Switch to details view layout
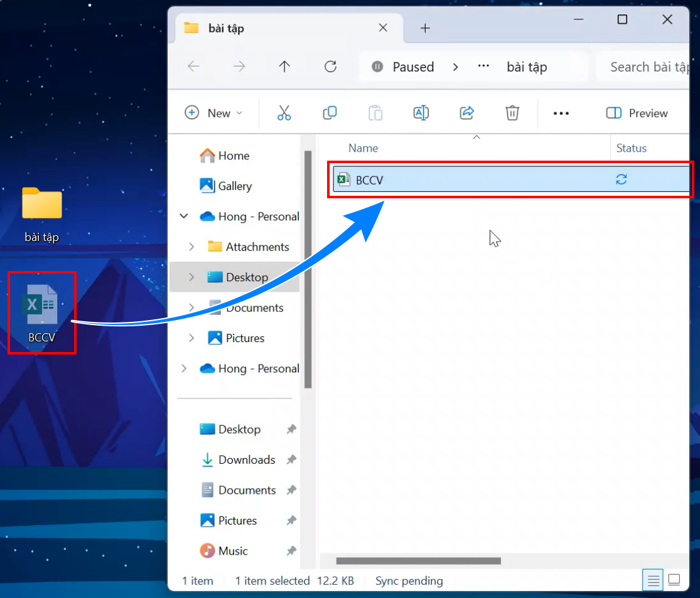This screenshot has height=598, width=700. coord(654,580)
